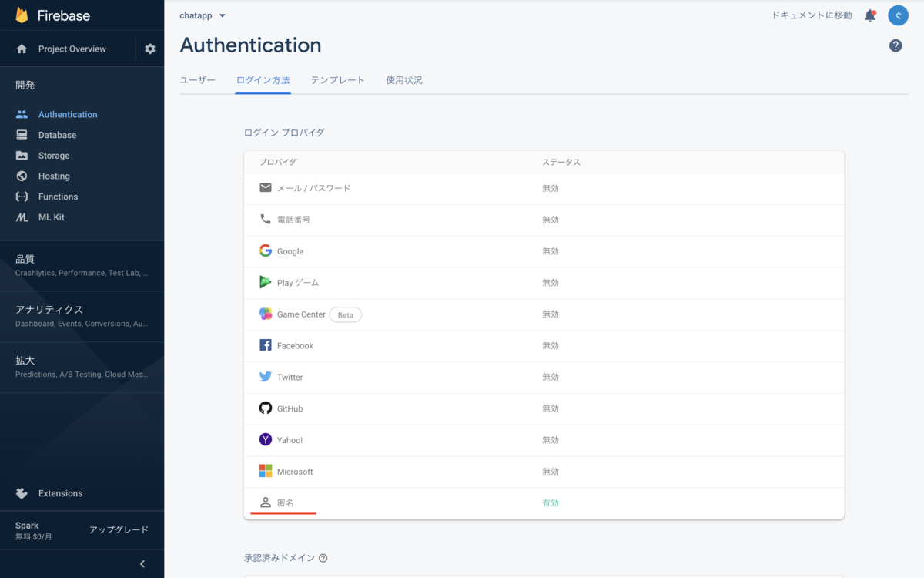Open Database in the sidebar menu
This screenshot has width=924, height=578.
click(57, 135)
